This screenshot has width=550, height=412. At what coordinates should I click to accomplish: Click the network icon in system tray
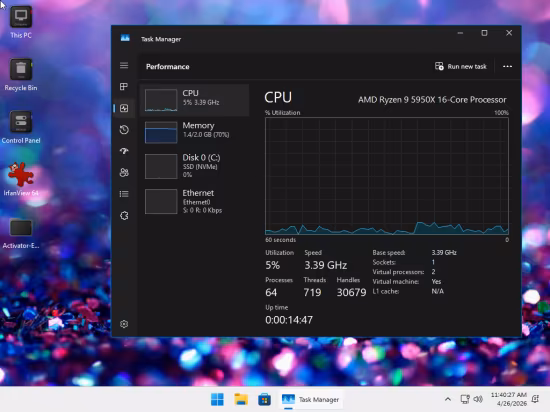coord(465,399)
